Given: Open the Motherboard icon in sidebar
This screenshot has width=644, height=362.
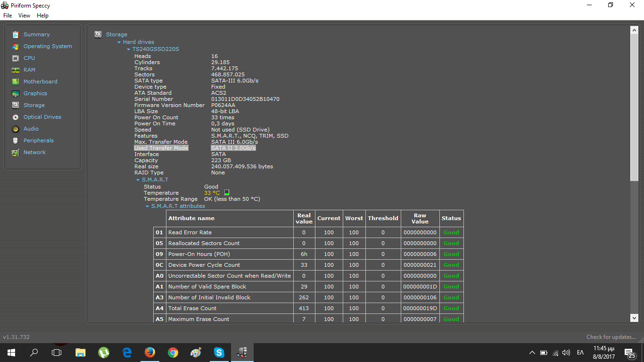Looking at the screenshot, I should coord(16,82).
